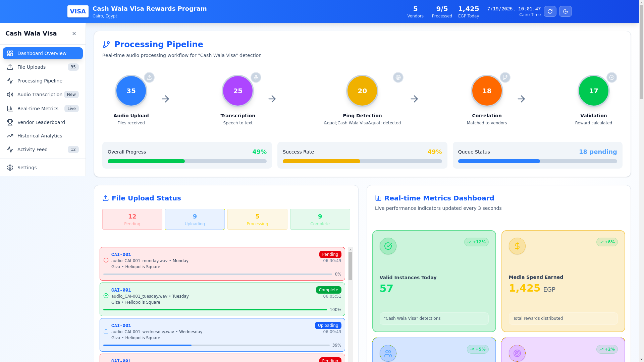The width and height of the screenshot is (644, 362).
Task: Click the Overall Progress green bar
Action: click(x=187, y=161)
